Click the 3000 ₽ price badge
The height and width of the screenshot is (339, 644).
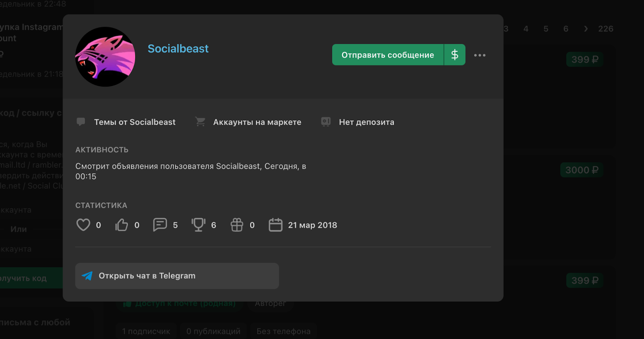coord(582,170)
